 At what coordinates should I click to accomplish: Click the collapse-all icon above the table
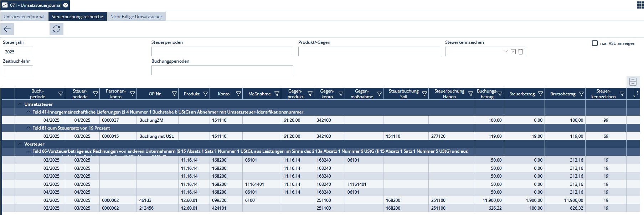[633, 82]
